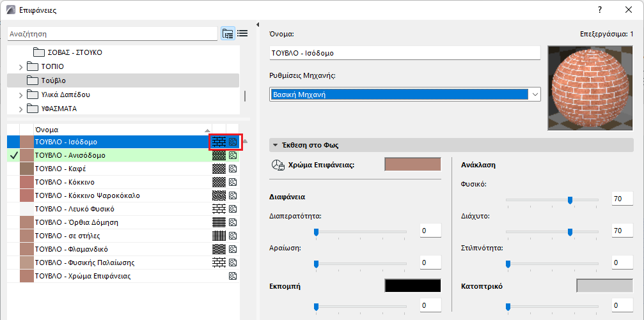This screenshot has height=320, width=644.
Task: Click hatch icon of ΤΟΥΒΛΟ - σε στήλες
Action: 219,236
